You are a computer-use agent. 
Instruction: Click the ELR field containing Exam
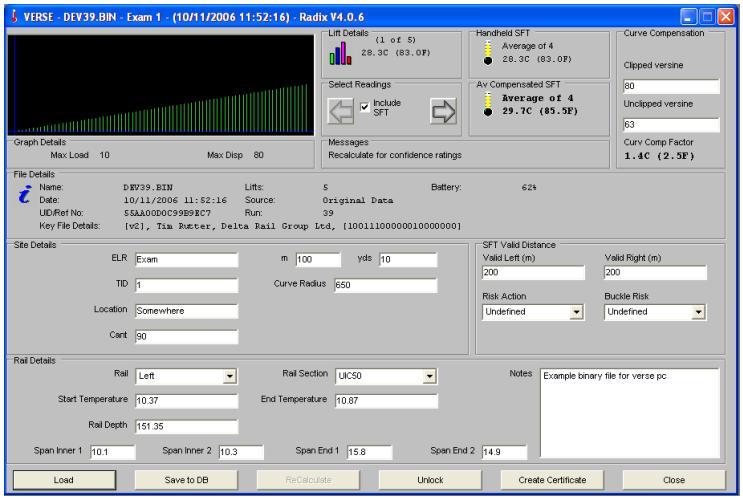coord(186,260)
